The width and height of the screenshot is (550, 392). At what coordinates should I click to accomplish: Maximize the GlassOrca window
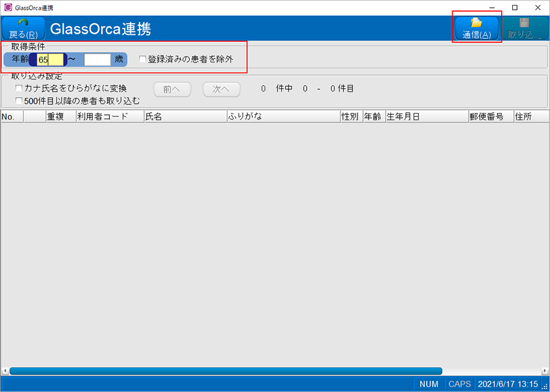point(515,7)
